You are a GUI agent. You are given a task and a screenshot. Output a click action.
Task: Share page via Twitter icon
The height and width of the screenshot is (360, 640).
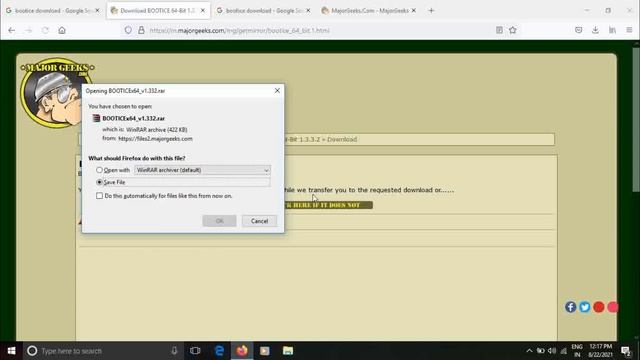(584, 307)
